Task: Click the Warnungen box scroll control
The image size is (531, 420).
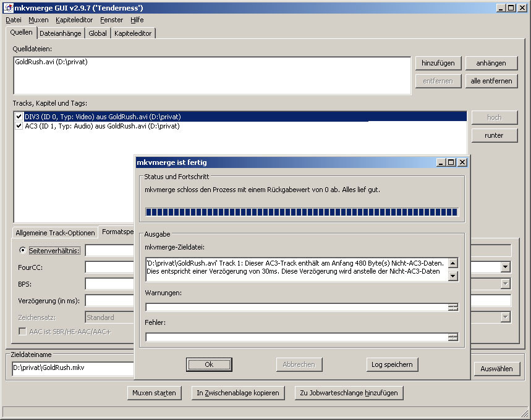Action: 452,308
